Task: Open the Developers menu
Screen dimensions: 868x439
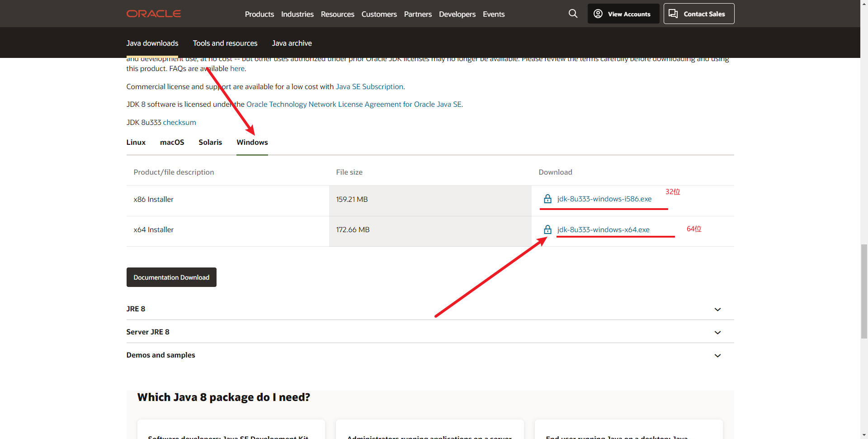Action: point(457,14)
